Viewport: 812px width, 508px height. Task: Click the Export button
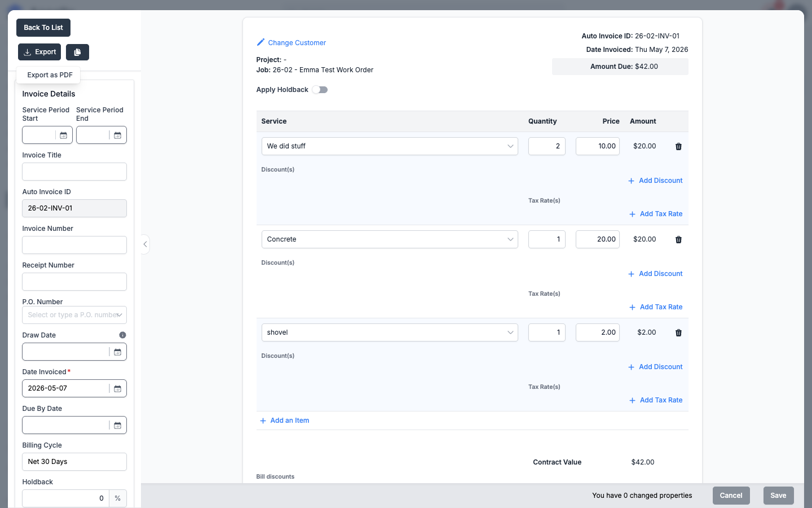point(39,52)
